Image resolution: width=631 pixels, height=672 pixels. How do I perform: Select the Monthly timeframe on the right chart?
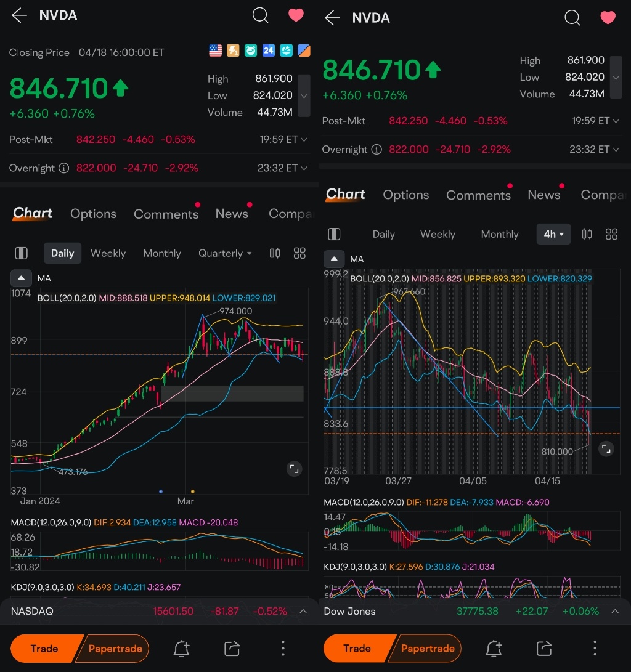coord(500,234)
